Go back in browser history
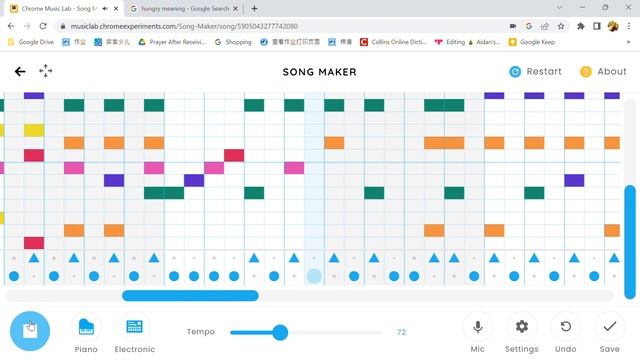 (x=11, y=26)
